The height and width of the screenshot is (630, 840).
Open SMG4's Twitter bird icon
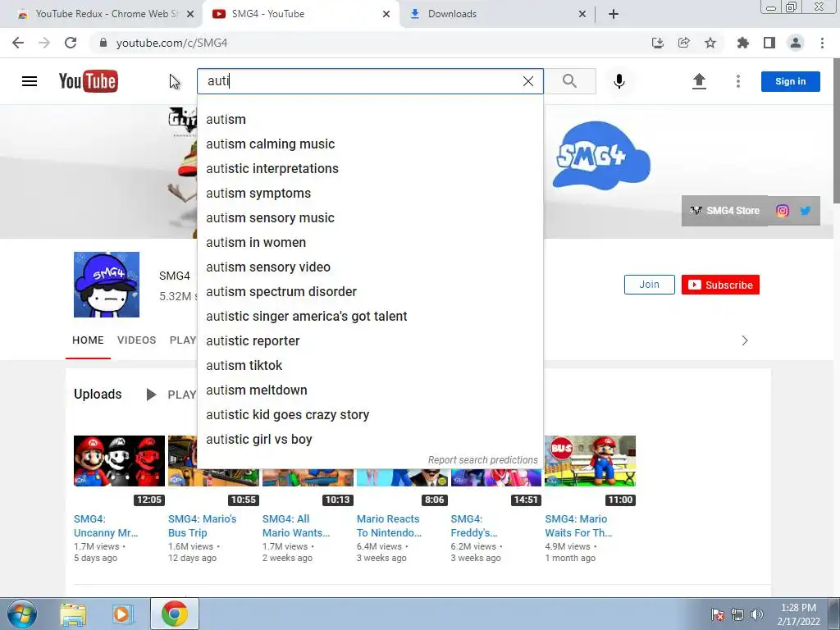point(806,211)
